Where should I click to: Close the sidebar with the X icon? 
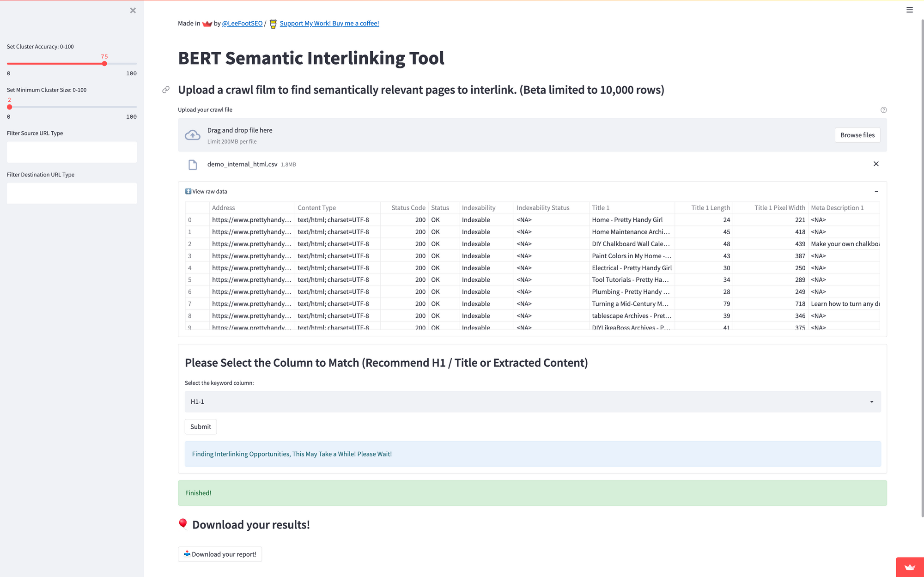(x=133, y=10)
